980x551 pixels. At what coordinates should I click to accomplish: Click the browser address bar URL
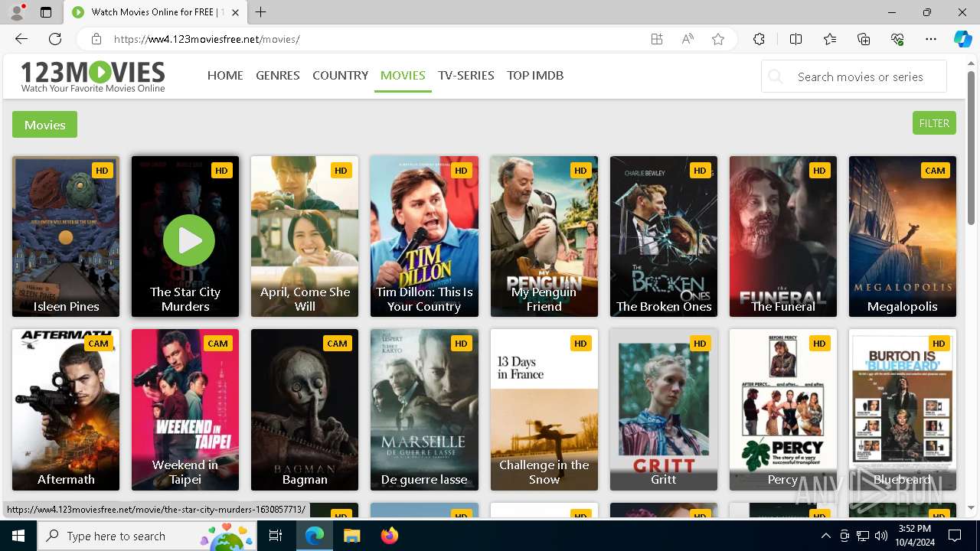207,39
